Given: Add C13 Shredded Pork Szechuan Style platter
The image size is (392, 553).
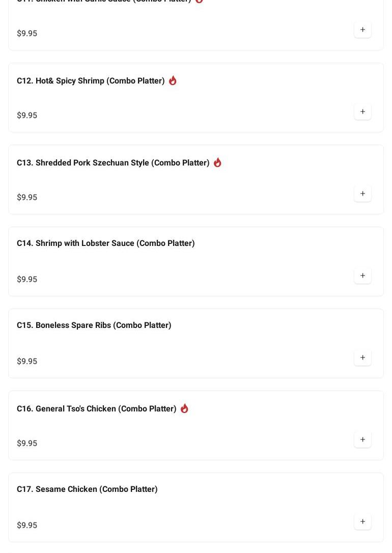Looking at the screenshot, I should (362, 194).
